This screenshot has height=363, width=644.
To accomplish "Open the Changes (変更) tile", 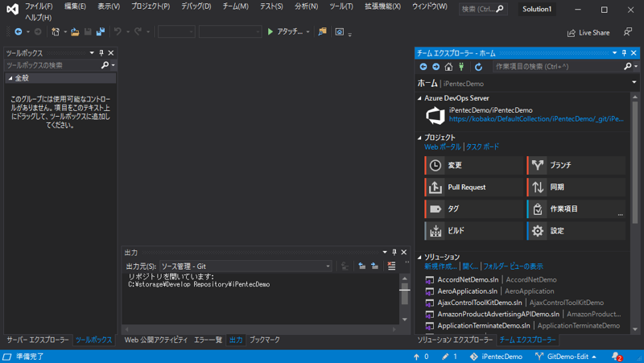I will tap(473, 165).
